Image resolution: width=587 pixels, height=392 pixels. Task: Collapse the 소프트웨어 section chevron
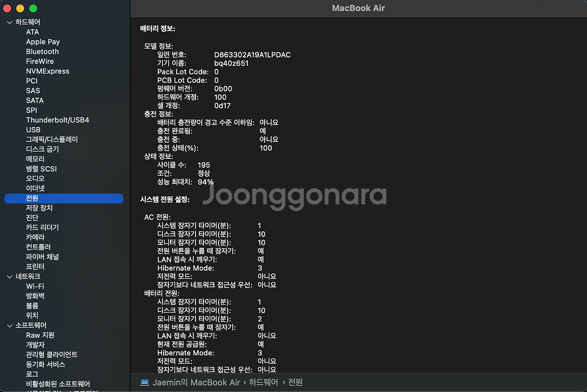pos(10,326)
